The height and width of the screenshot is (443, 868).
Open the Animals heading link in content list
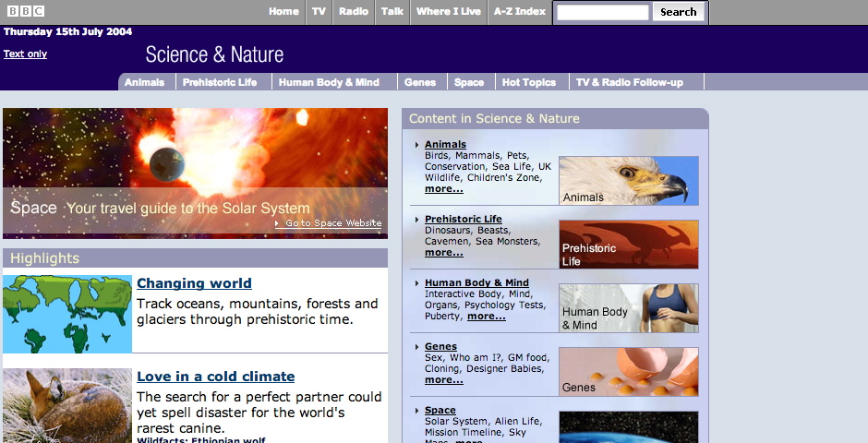point(446,144)
